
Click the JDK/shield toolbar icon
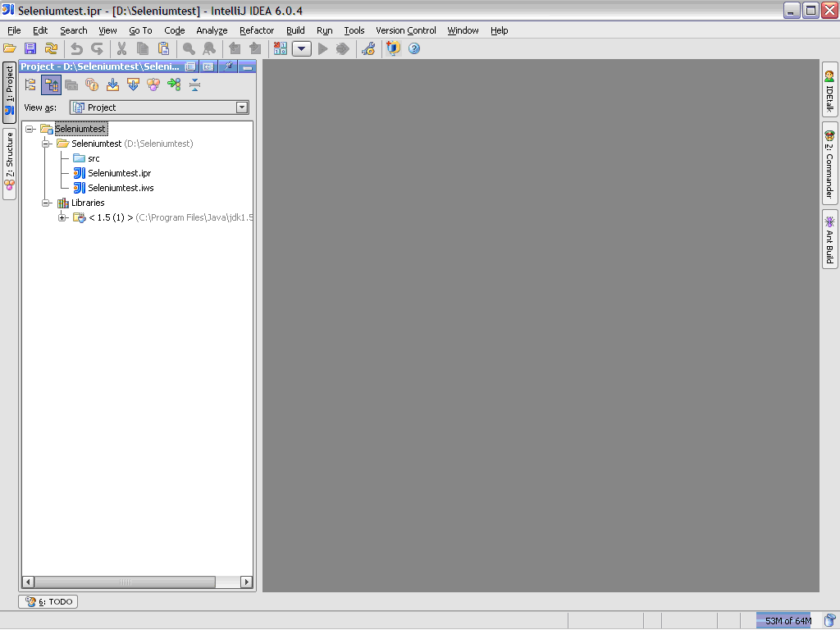pyautogui.click(x=393, y=48)
